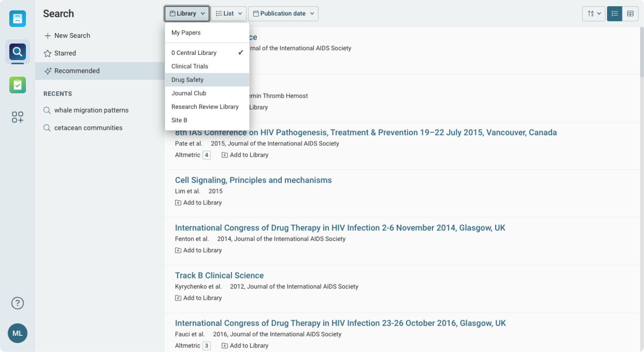Add Cell Signaling paper to Library

(x=199, y=202)
